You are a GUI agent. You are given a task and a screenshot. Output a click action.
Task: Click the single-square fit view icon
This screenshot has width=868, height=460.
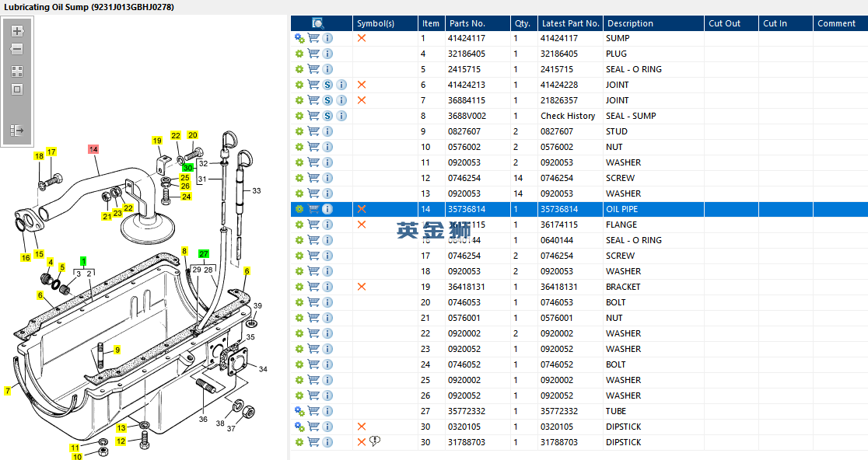17,89
